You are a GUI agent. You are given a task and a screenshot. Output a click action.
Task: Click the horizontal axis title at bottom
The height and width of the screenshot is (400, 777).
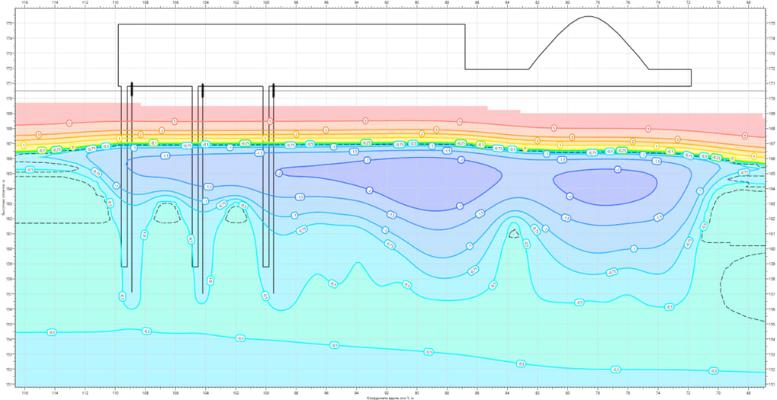pyautogui.click(x=387, y=396)
